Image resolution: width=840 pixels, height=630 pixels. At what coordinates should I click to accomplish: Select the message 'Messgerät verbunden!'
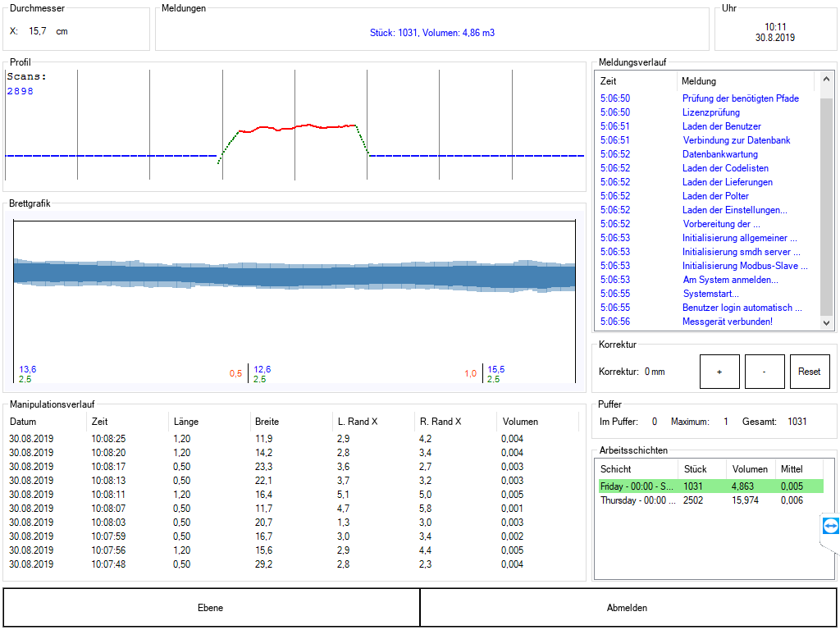coord(708,322)
